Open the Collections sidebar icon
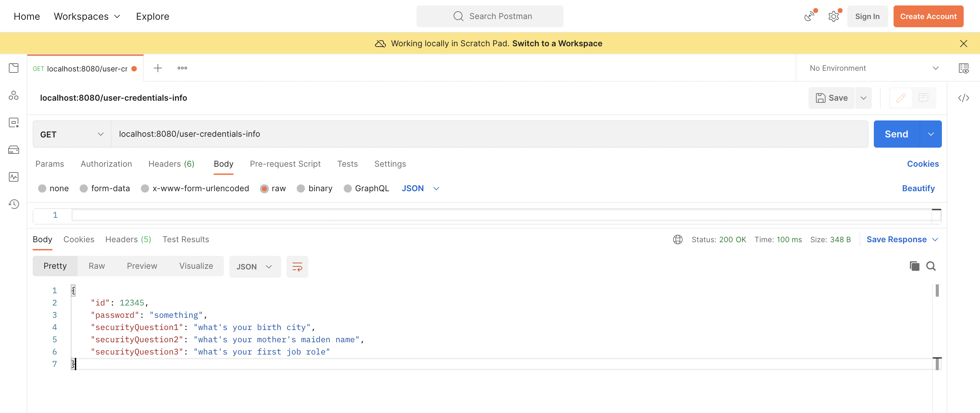This screenshot has width=980, height=413. pyautogui.click(x=14, y=68)
